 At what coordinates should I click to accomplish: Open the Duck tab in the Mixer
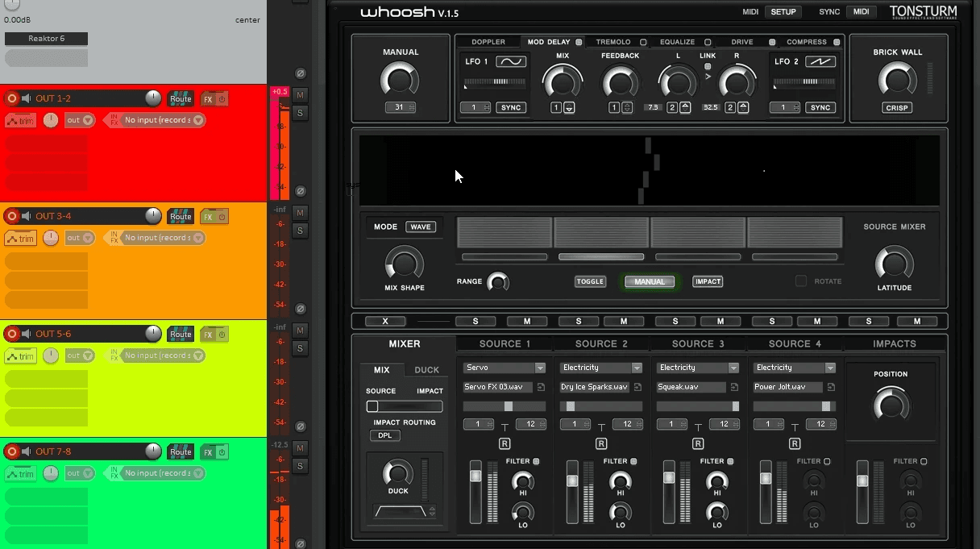(x=427, y=370)
